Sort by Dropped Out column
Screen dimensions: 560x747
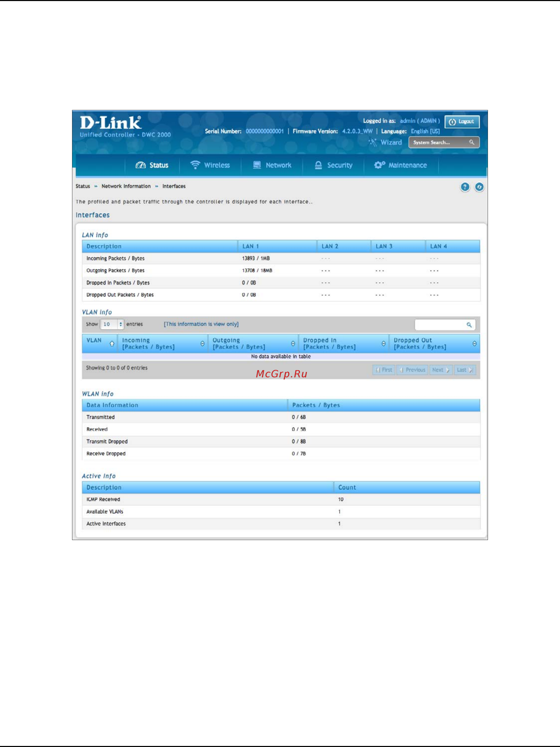474,343
